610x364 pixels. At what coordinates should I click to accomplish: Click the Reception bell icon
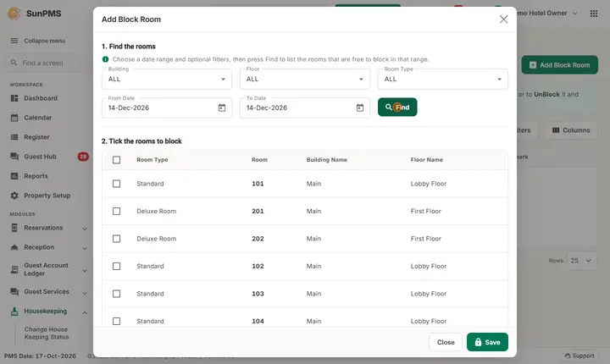point(14,247)
